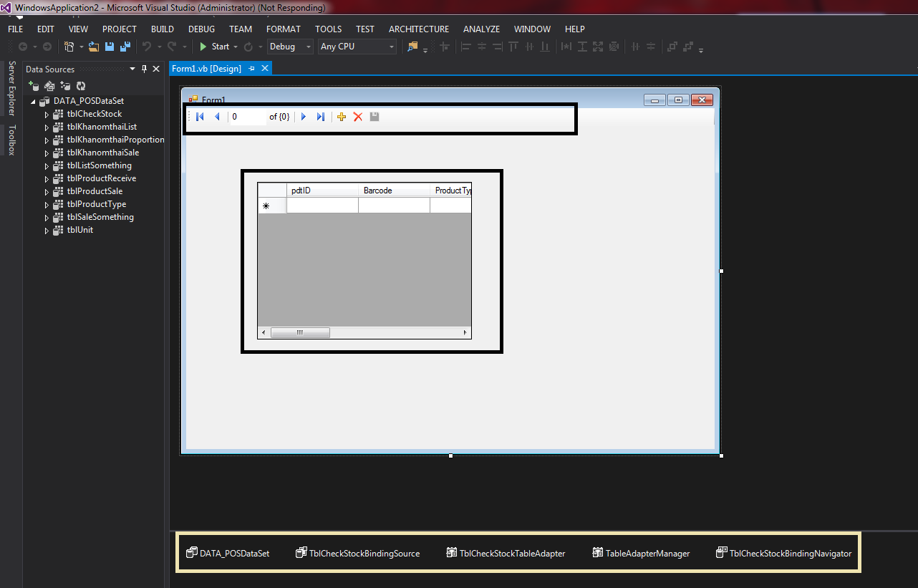Click the Save All toolbar icon
918x588 pixels.
pyautogui.click(x=125, y=47)
